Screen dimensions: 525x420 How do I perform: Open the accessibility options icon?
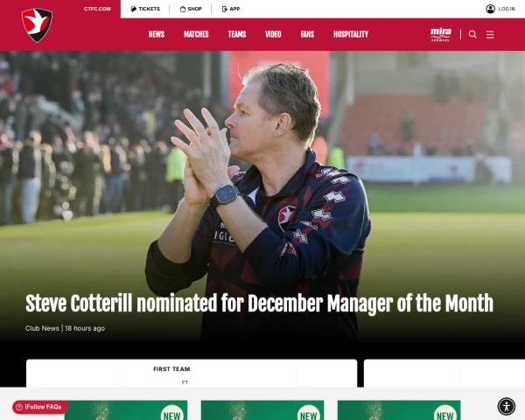click(507, 406)
